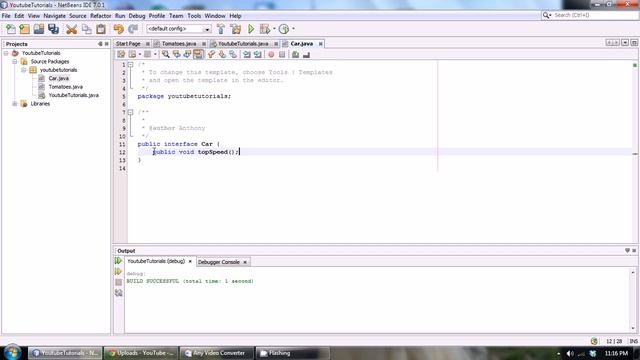Open the default config dropdown
This screenshot has width=640, height=360.
(207, 29)
